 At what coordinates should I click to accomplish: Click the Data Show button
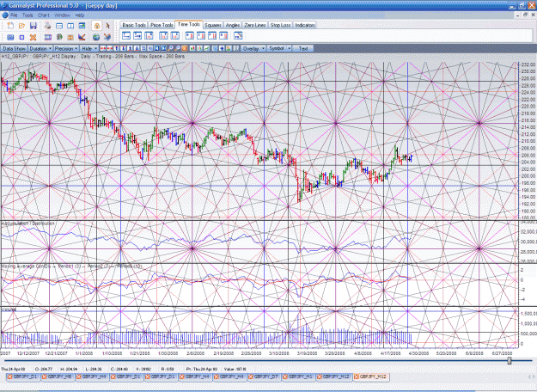[x=14, y=49]
